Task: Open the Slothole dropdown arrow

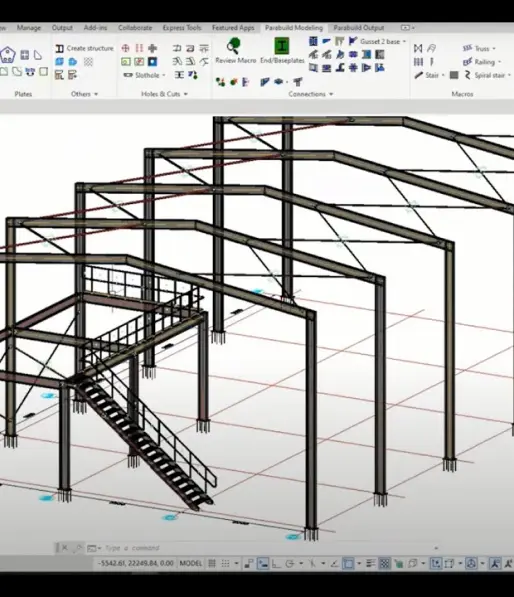Action: 164,75
